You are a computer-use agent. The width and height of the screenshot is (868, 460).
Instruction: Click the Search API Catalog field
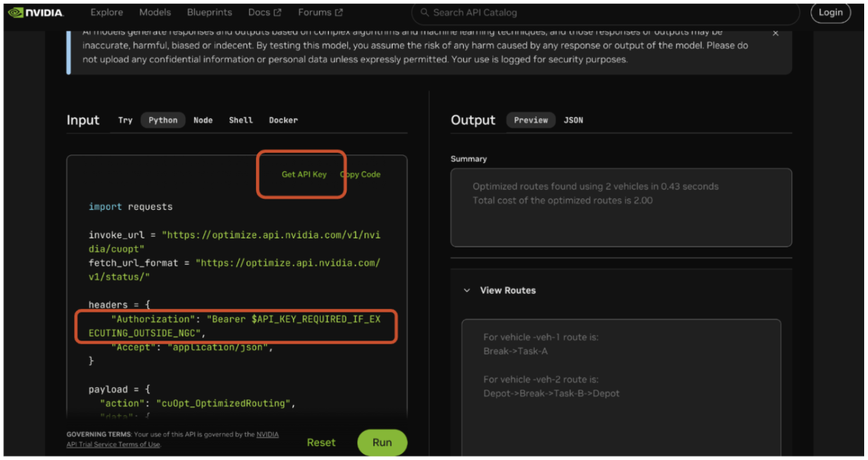coord(606,13)
